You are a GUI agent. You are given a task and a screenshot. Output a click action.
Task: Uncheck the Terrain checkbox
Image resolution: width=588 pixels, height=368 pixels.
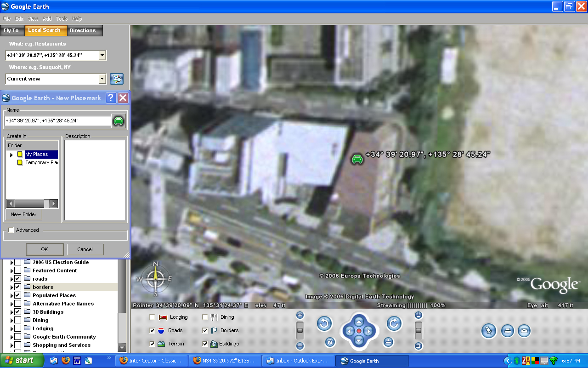[x=153, y=344]
